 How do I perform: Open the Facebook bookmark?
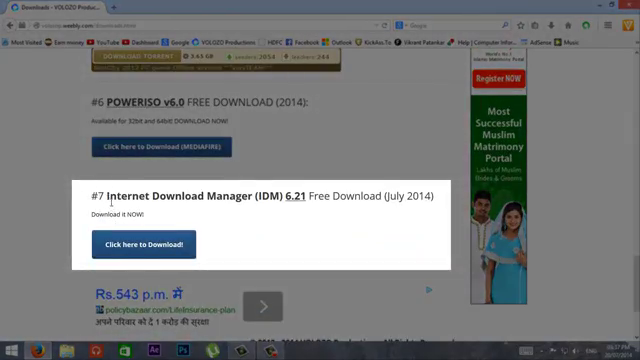tap(302, 42)
